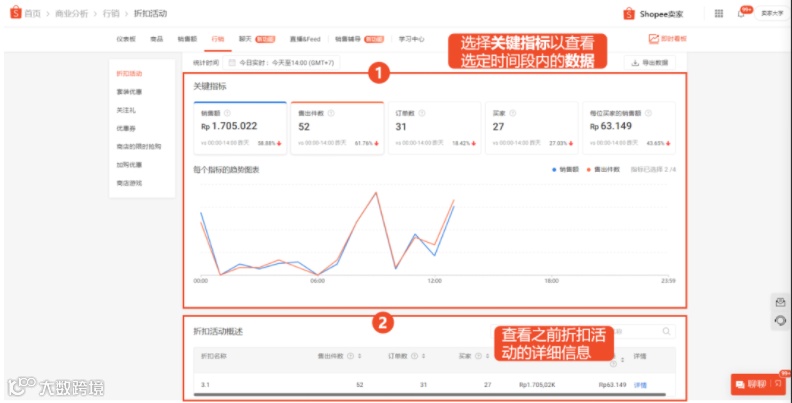Sort the table by 售出件数 column
The height and width of the screenshot is (403, 792).
pyautogui.click(x=360, y=356)
